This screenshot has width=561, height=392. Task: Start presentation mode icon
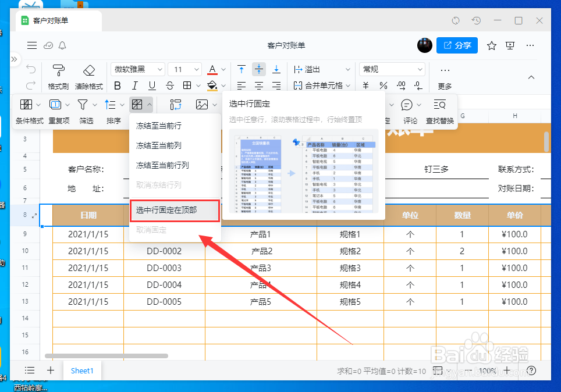(510, 45)
